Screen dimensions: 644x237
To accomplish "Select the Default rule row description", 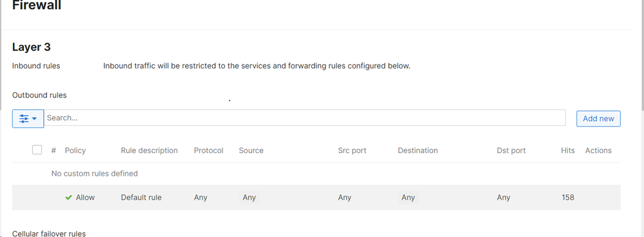I will tap(141, 198).
